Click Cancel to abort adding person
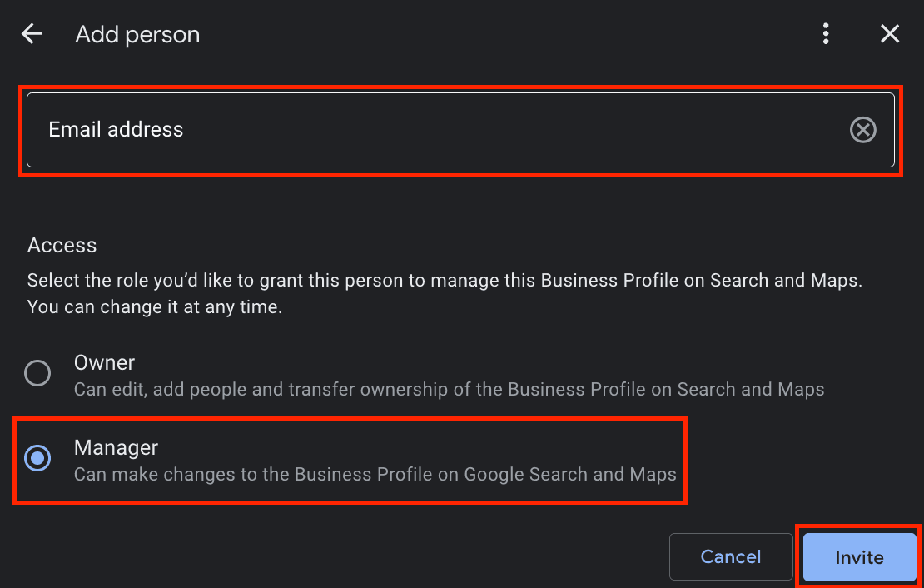Viewport: 924px width, 588px height. coord(730,557)
